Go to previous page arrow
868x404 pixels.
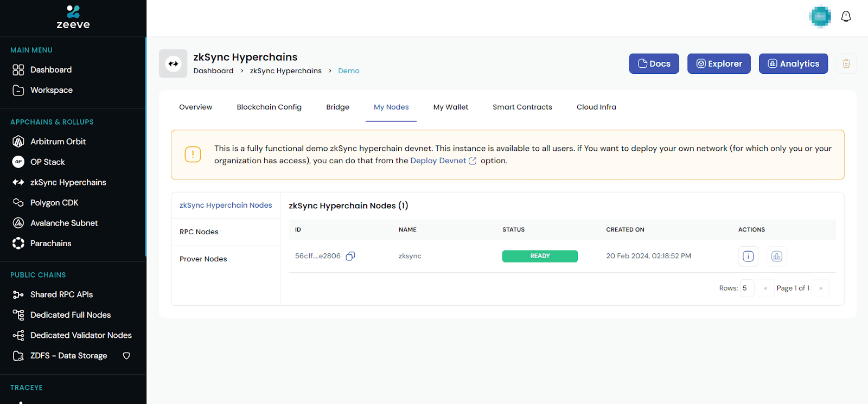point(765,288)
